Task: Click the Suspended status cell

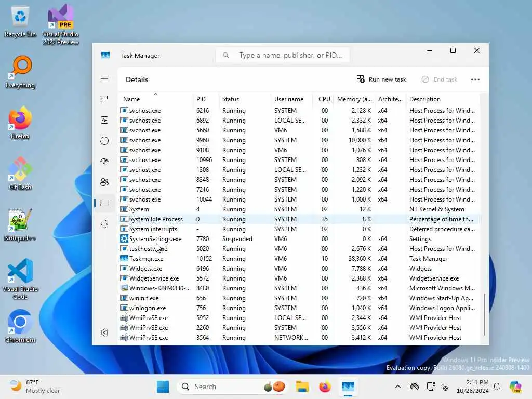Action: (237, 239)
